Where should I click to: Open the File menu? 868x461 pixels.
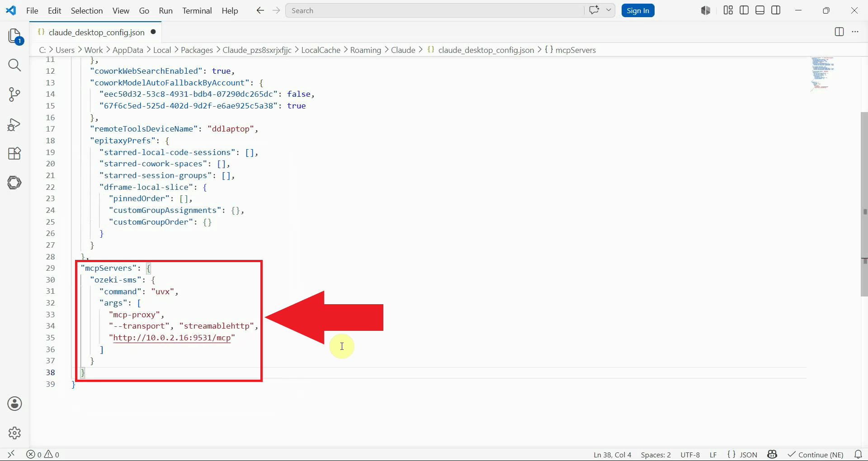[32, 10]
